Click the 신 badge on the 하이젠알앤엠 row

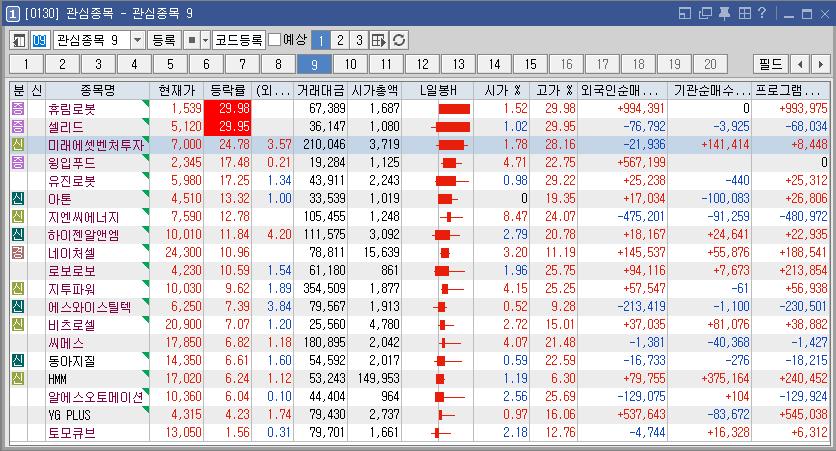[x=18, y=235]
